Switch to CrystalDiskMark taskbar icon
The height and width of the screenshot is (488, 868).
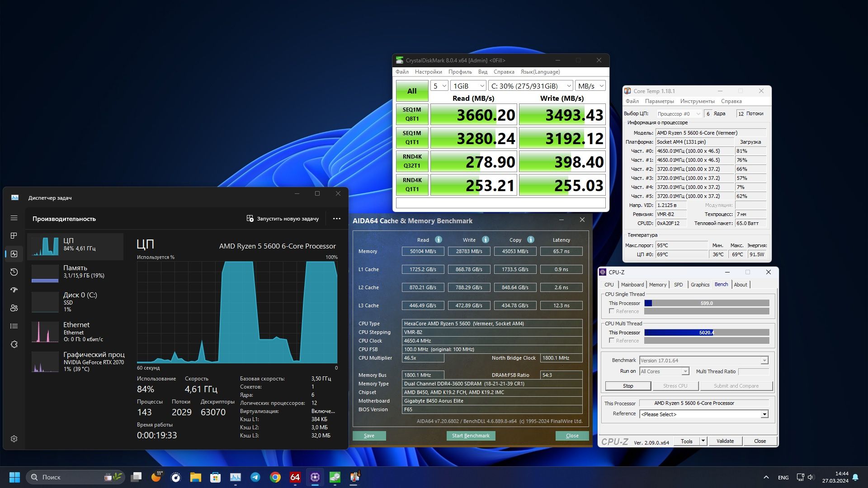335,477
